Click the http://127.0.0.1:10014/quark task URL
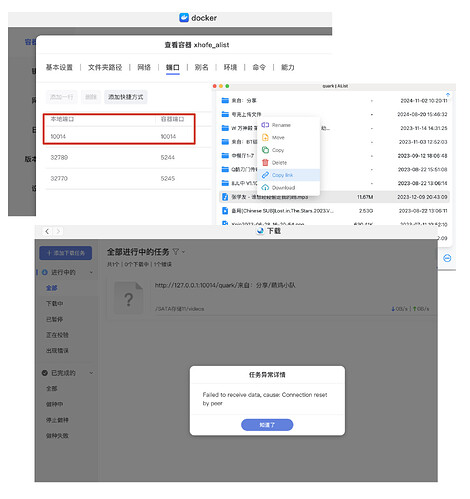The width and height of the screenshot is (470, 499). pyautogui.click(x=225, y=285)
